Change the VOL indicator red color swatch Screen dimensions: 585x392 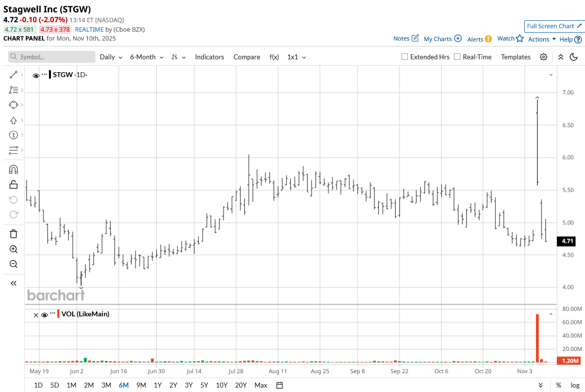point(58,314)
